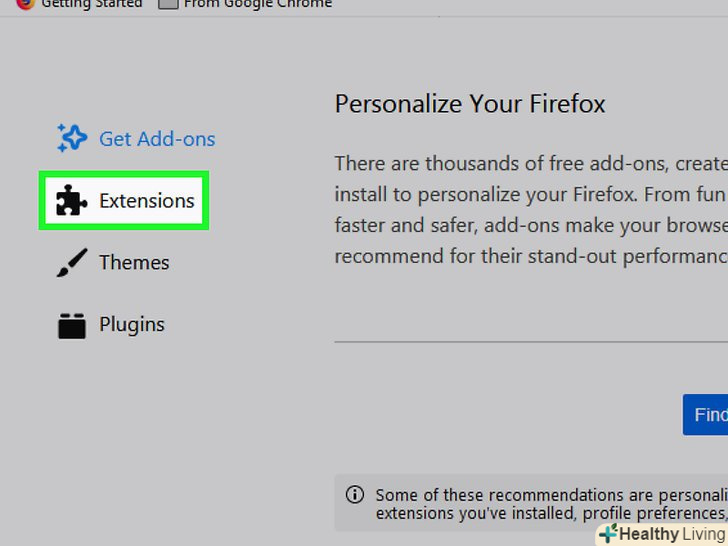The height and width of the screenshot is (546, 728).
Task: Switch to the Themes category
Action: (134, 263)
